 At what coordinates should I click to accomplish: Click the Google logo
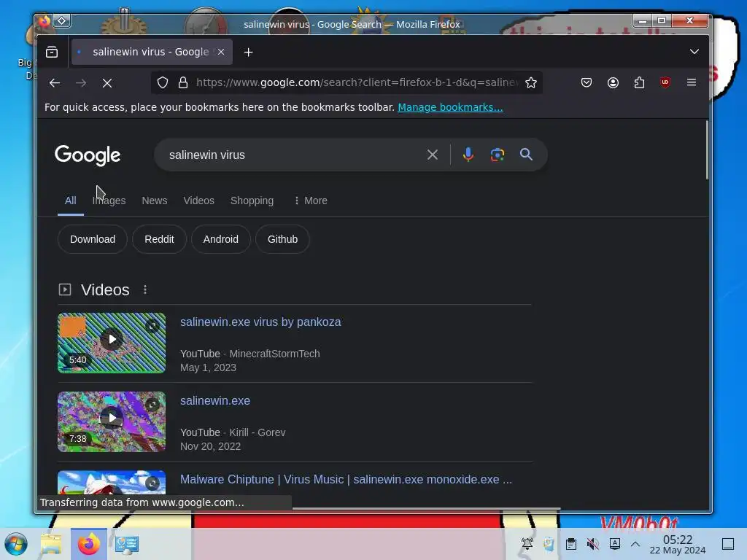(88, 155)
